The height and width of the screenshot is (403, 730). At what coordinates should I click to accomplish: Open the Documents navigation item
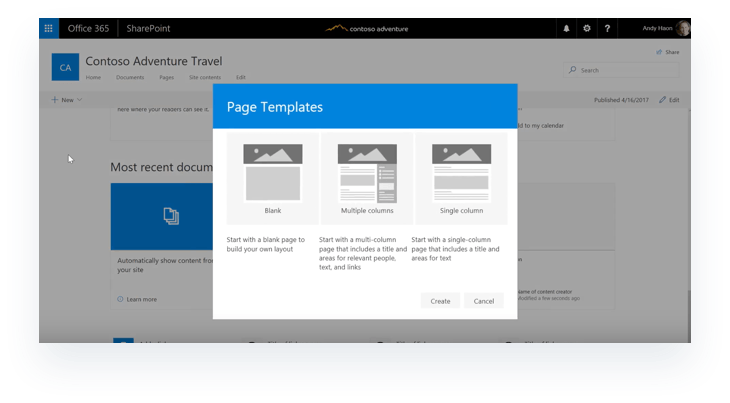click(x=130, y=77)
